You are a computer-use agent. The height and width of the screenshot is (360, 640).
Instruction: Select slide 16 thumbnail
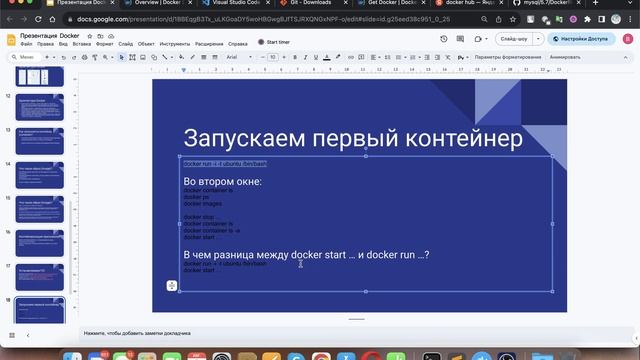pos(40,243)
